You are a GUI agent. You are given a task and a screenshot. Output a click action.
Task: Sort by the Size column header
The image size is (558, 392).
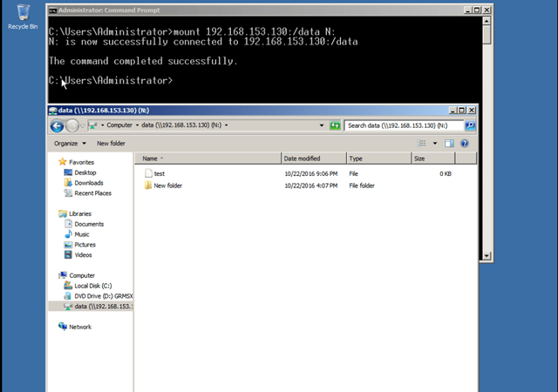coord(433,159)
